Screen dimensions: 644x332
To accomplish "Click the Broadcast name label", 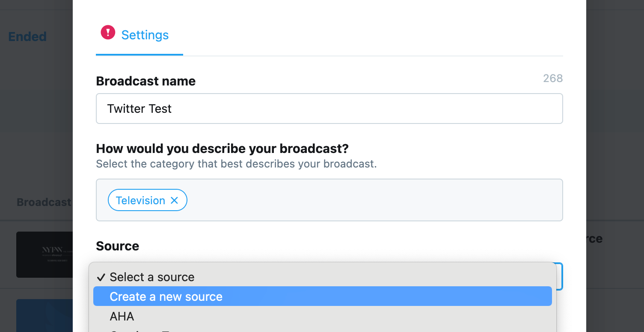I will point(145,81).
